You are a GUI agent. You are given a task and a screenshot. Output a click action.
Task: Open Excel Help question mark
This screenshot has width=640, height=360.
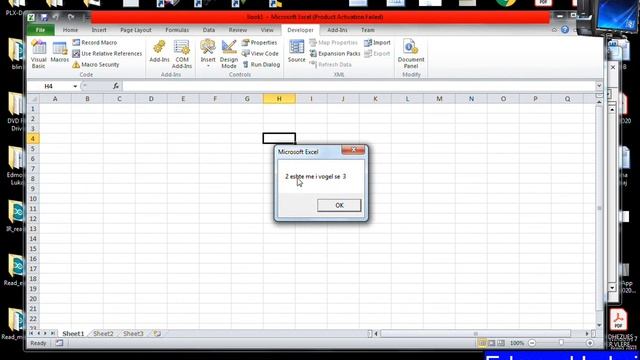click(565, 30)
